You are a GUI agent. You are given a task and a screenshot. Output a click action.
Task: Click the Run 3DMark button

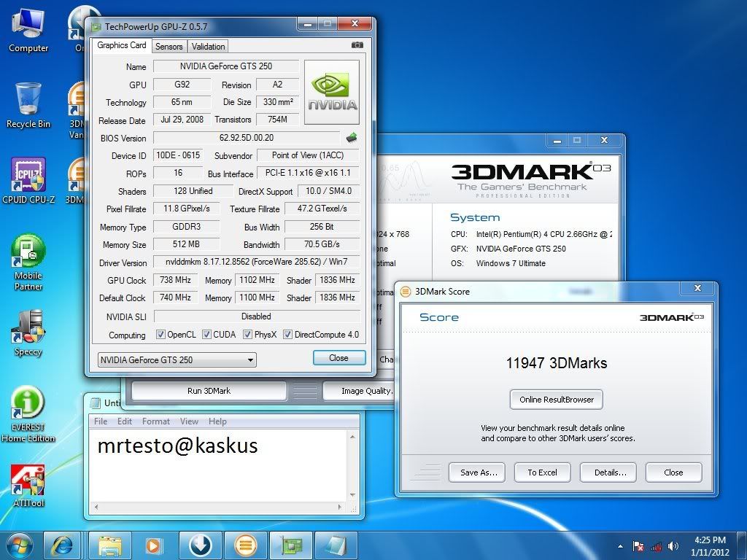click(209, 391)
